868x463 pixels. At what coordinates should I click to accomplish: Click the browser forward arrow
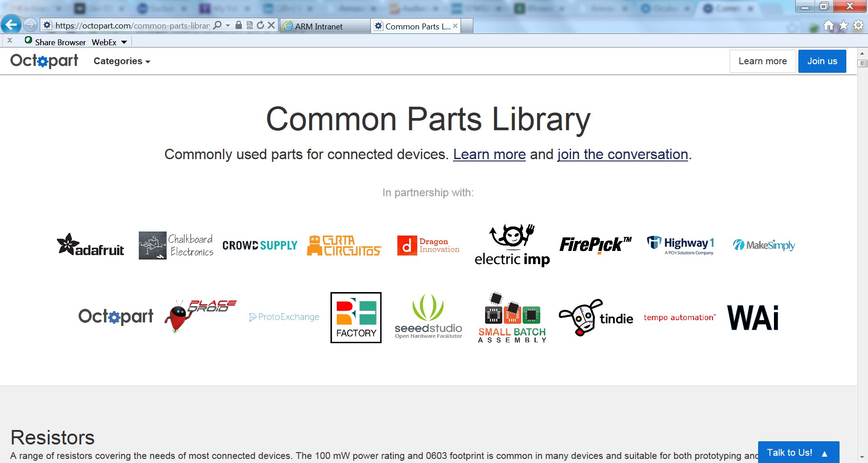(x=30, y=25)
